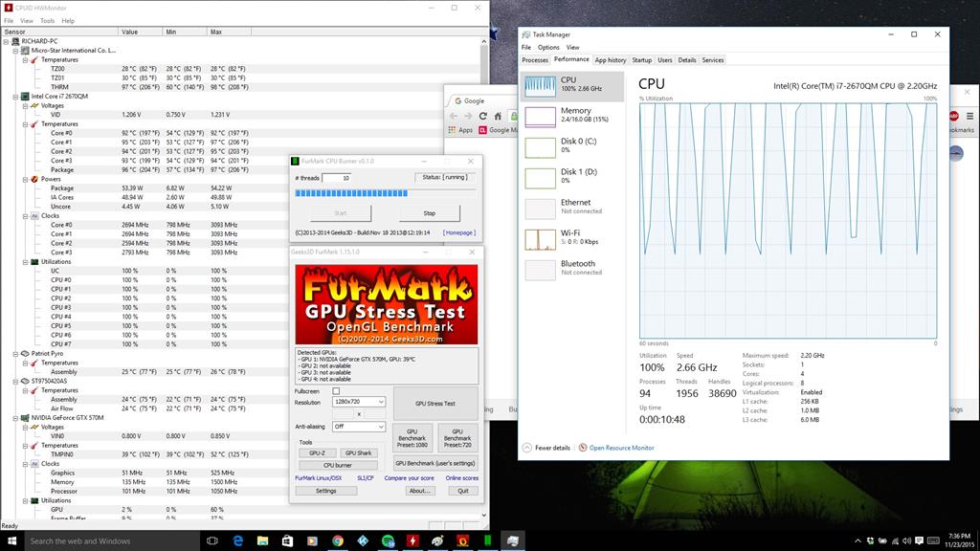Open the Online scores link

(x=462, y=478)
